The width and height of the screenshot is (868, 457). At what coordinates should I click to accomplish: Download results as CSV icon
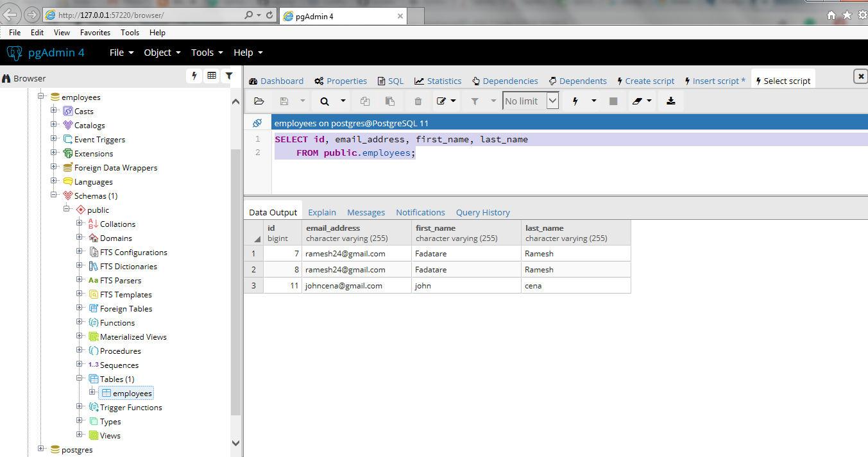pyautogui.click(x=671, y=101)
